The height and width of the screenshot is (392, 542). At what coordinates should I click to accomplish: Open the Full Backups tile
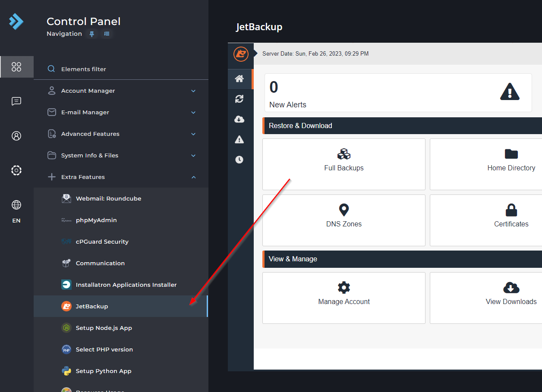(x=344, y=164)
